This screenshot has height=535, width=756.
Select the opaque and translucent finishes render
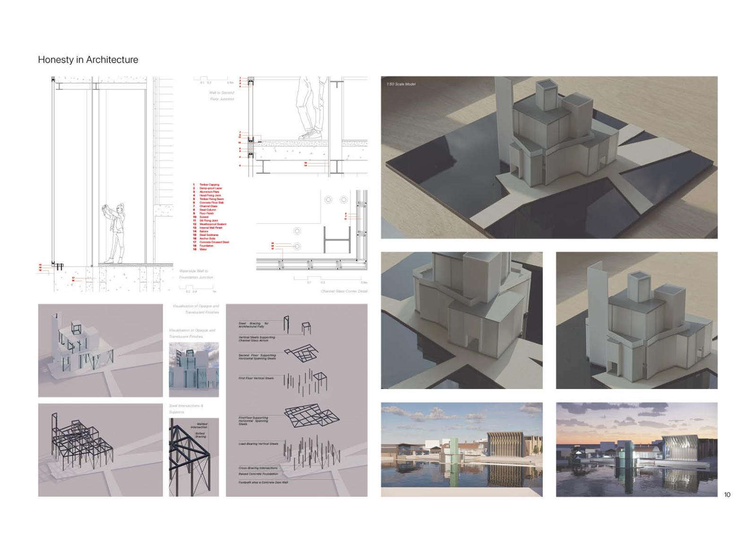pos(194,370)
